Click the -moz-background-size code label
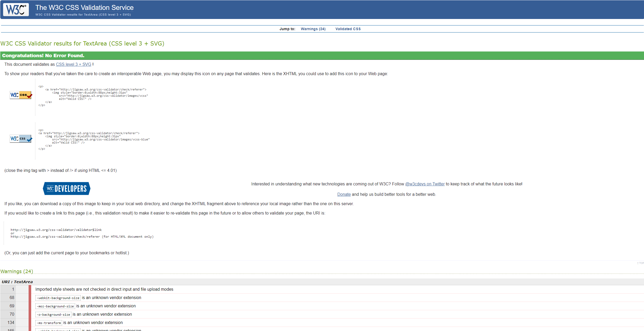This screenshot has height=331, width=644. 55,306
